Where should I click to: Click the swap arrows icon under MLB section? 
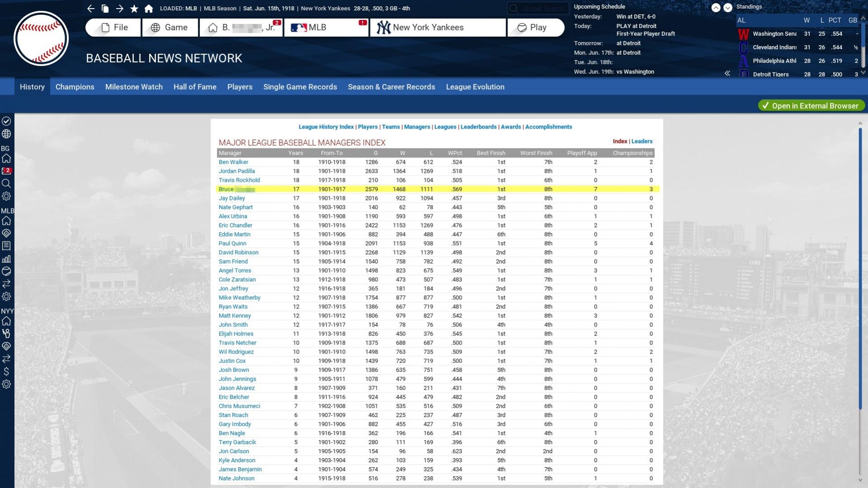(x=6, y=284)
